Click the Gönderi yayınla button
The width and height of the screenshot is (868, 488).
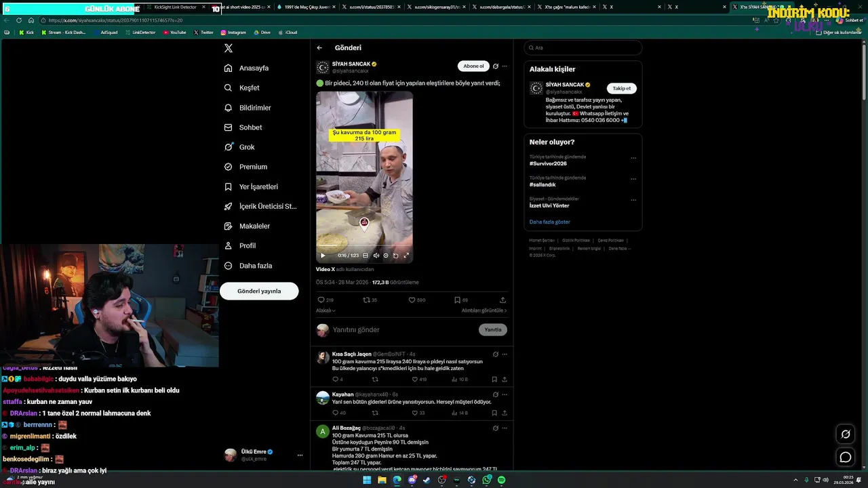(259, 291)
